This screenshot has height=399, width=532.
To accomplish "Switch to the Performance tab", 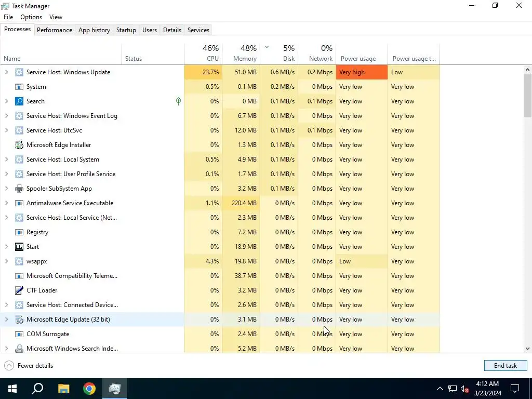I will pyautogui.click(x=55, y=30).
